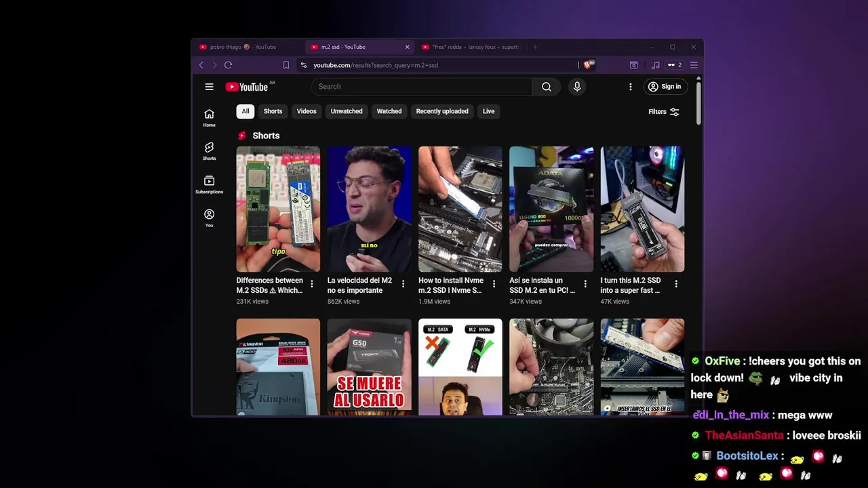
Task: Open thumbnail of man with glasses short
Action: coord(369,209)
